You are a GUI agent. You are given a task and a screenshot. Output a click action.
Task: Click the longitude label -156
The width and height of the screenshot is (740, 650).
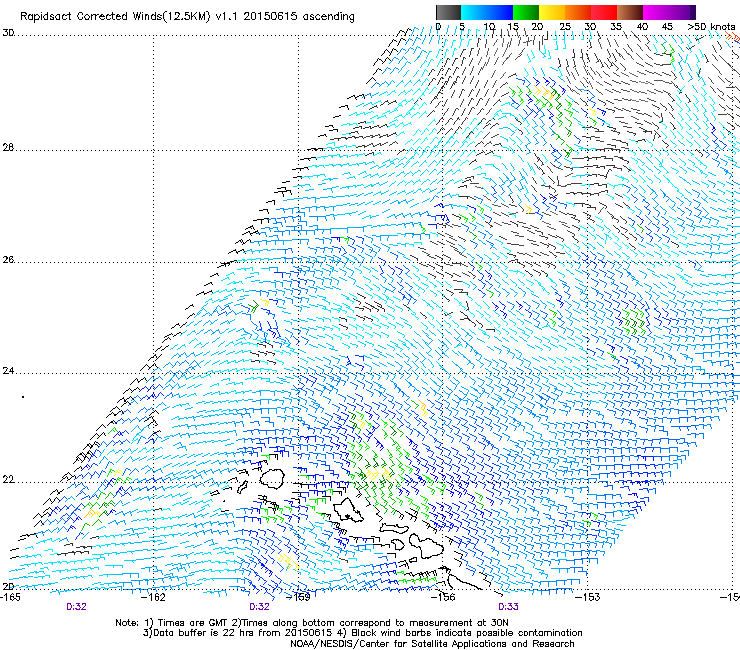pos(444,597)
